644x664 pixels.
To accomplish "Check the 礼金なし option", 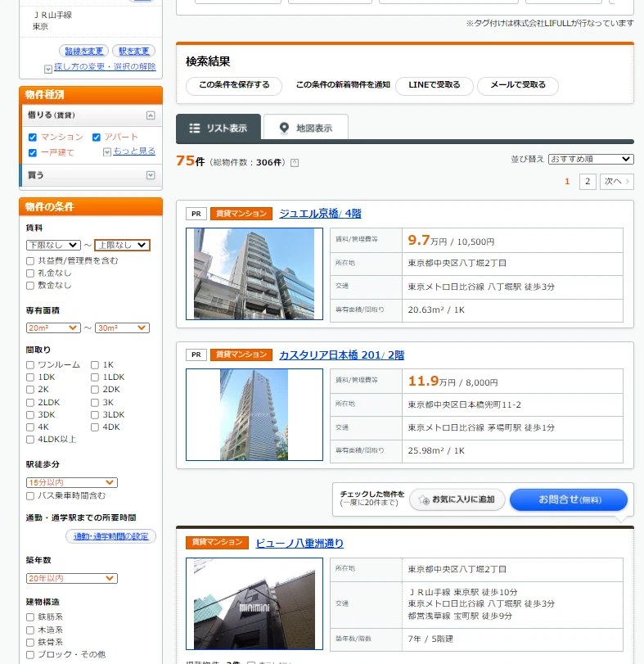I will click(x=30, y=273).
